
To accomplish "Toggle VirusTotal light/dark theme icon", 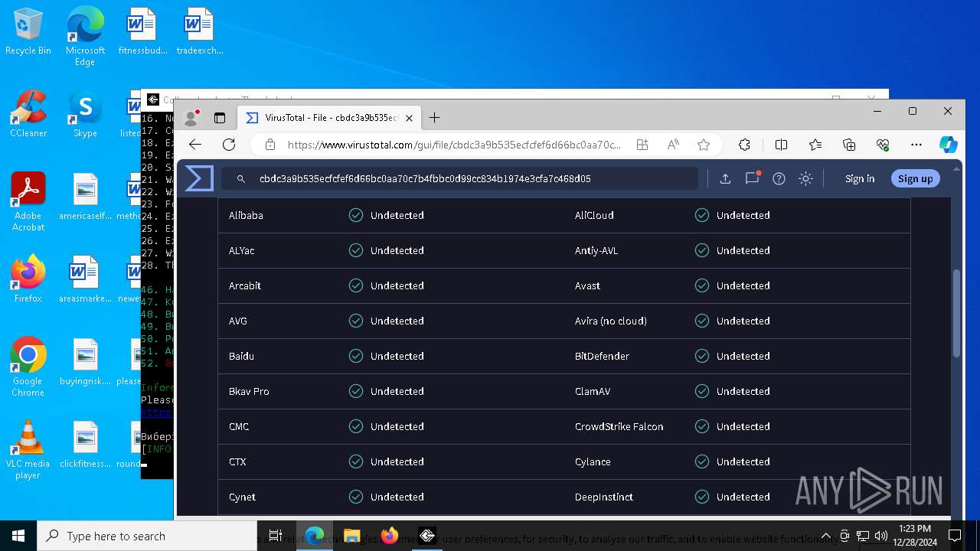I will (805, 178).
